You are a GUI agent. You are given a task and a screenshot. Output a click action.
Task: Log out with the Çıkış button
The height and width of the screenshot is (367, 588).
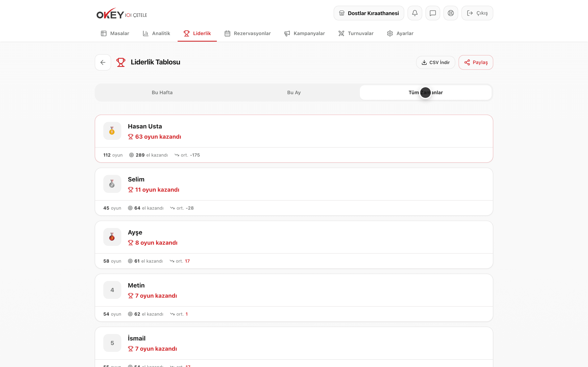(x=477, y=13)
